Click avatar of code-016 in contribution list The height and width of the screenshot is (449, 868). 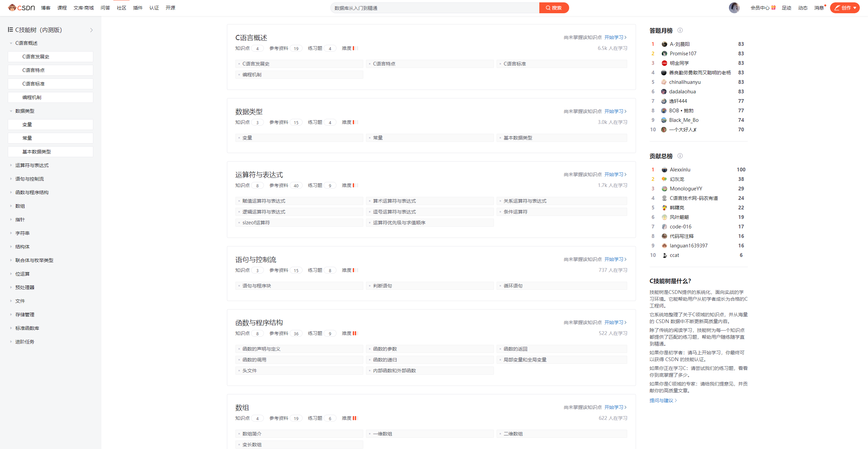tap(664, 227)
